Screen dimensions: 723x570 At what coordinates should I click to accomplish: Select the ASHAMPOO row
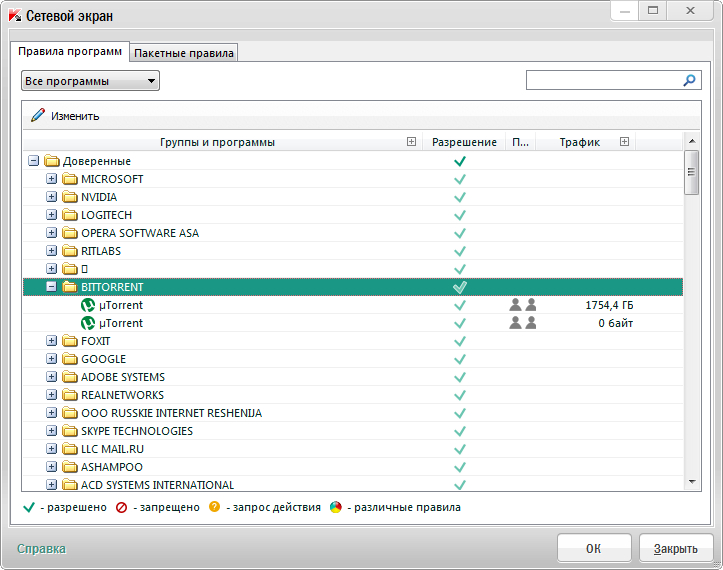353,467
